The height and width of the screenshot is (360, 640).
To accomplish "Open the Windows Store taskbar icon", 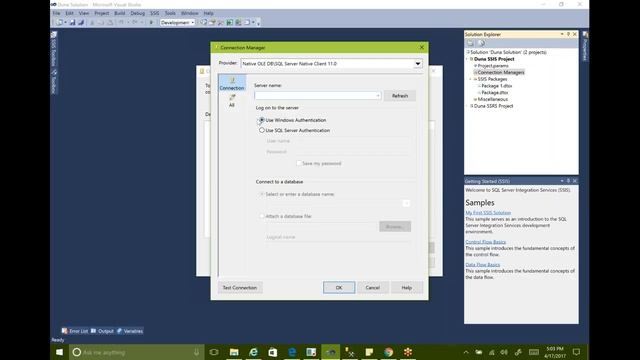I will pyautogui.click(x=273, y=352).
